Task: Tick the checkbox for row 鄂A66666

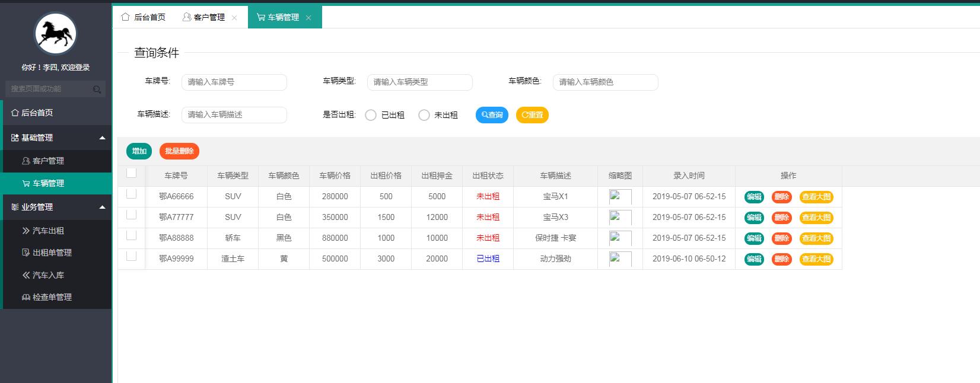Action: pyautogui.click(x=132, y=194)
